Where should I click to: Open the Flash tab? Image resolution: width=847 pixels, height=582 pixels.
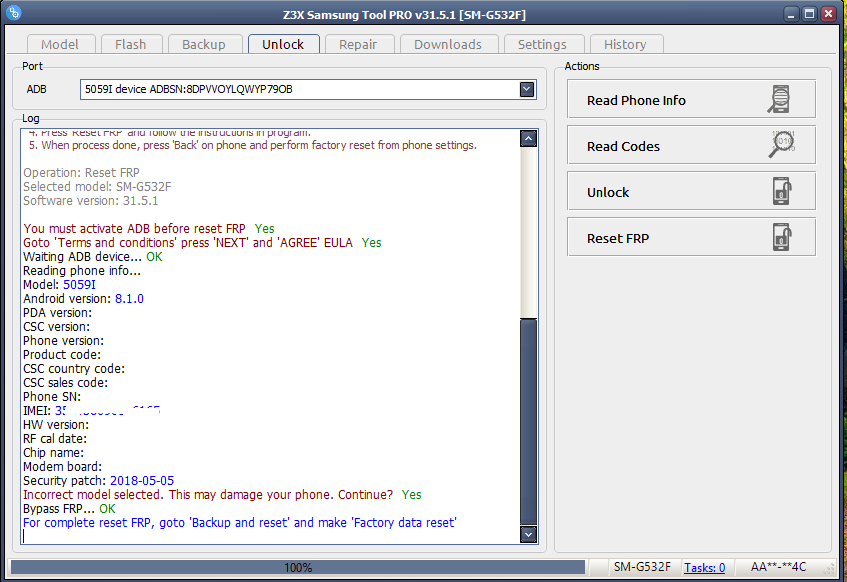131,44
